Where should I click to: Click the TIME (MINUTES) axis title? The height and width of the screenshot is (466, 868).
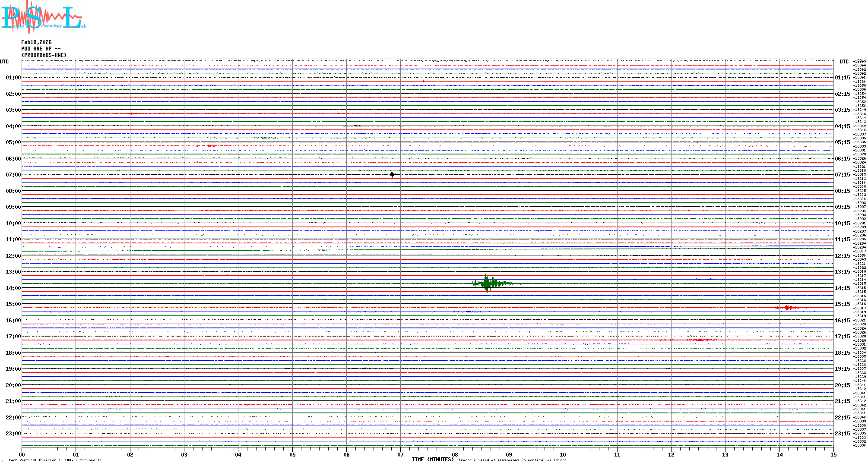(432, 460)
